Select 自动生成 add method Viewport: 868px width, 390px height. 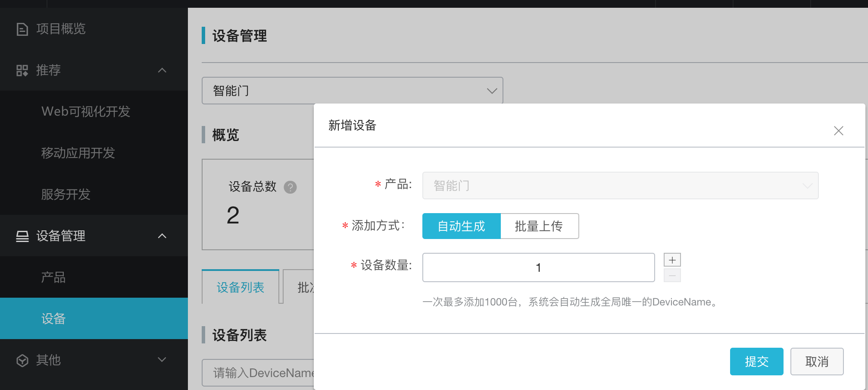(x=461, y=226)
